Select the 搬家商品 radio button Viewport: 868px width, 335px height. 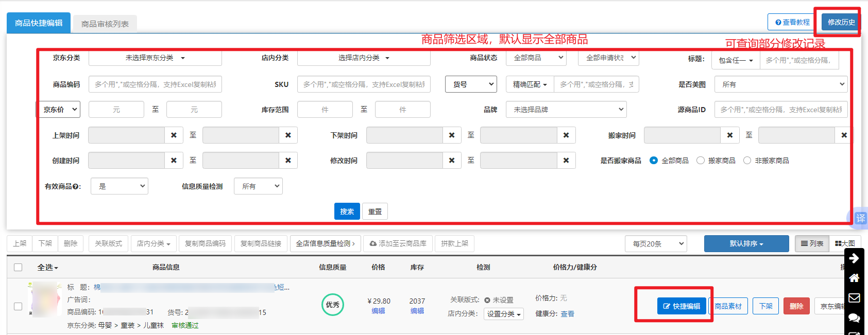(x=701, y=161)
